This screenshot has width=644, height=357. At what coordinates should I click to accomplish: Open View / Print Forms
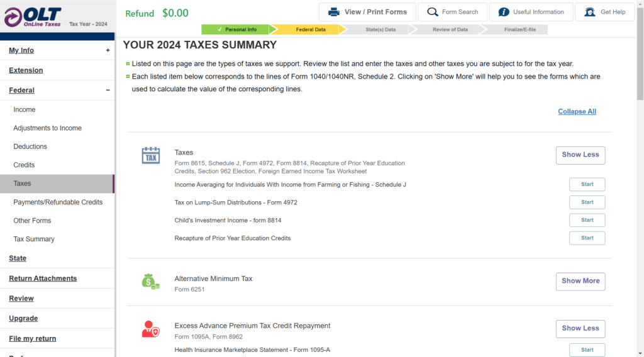click(x=367, y=12)
